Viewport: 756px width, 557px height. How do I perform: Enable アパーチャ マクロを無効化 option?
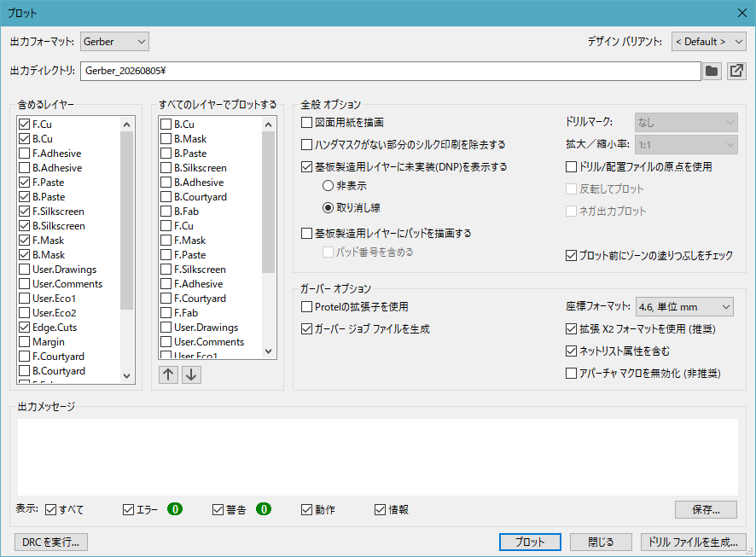tap(572, 373)
